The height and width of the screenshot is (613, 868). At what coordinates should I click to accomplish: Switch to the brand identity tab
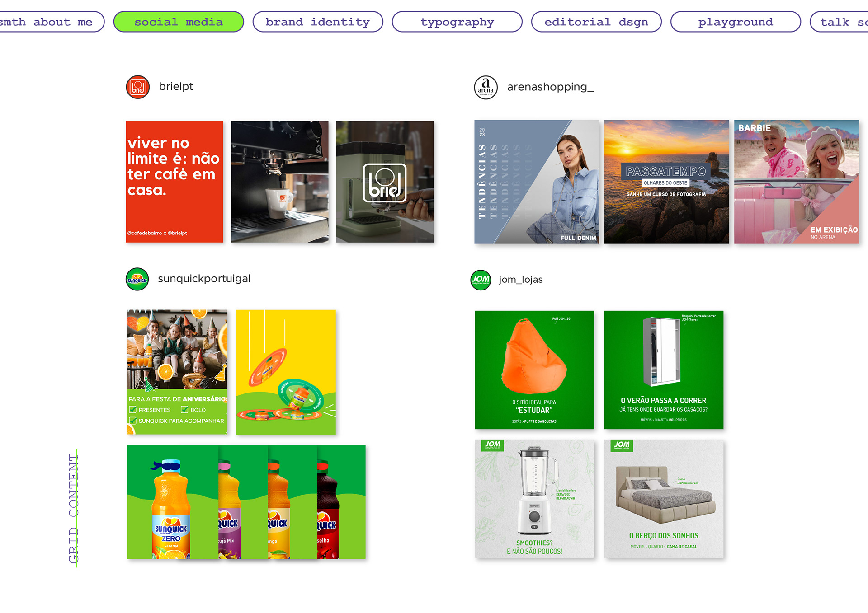[317, 22]
